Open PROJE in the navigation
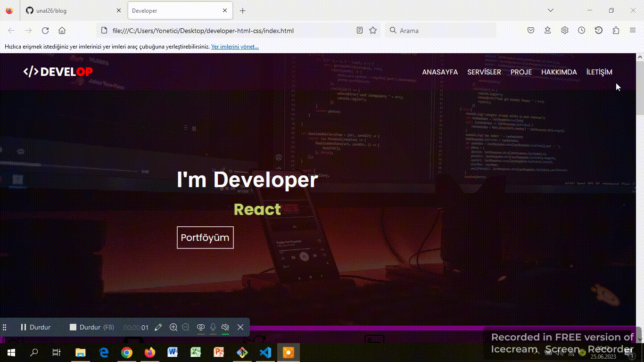644x362 pixels. pos(521,72)
